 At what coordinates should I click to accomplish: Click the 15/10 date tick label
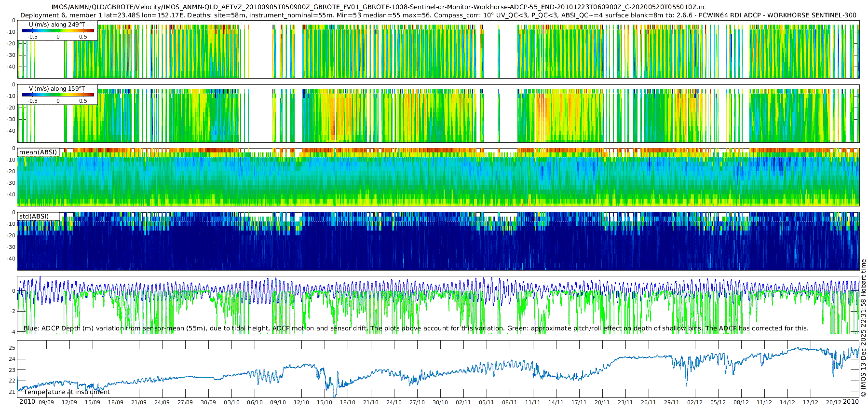pyautogui.click(x=324, y=402)
